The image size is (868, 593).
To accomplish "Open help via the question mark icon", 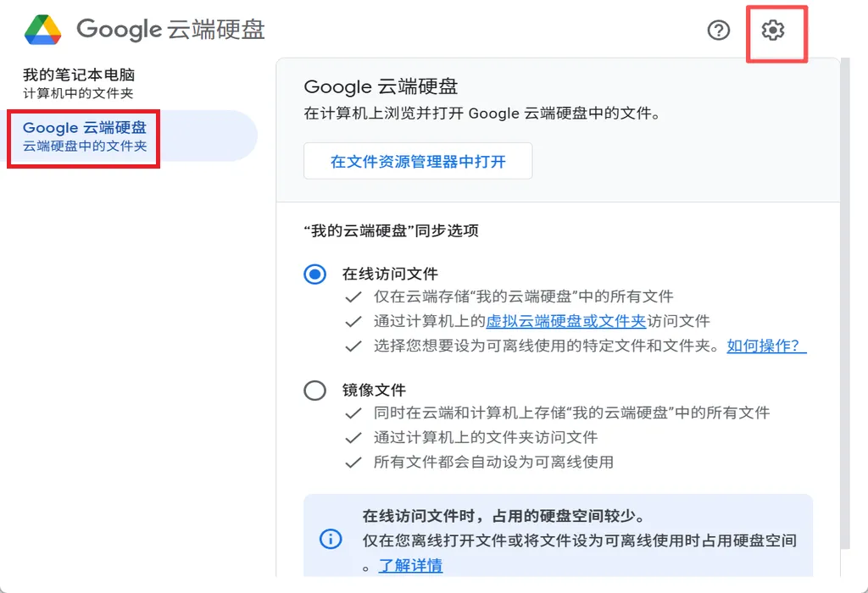I will point(718,30).
